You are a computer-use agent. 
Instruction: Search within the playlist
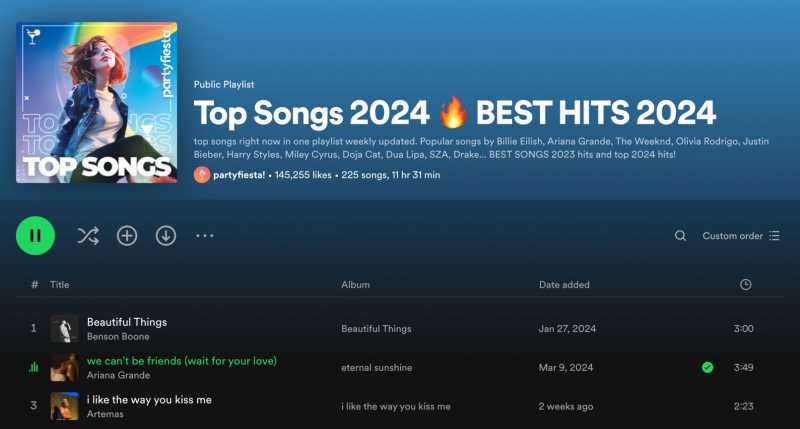pyautogui.click(x=680, y=236)
